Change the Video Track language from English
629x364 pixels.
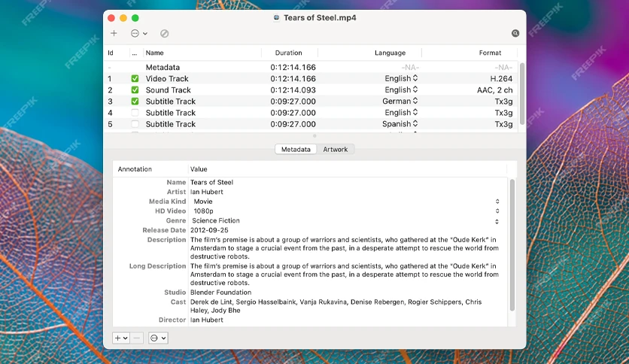pos(401,78)
